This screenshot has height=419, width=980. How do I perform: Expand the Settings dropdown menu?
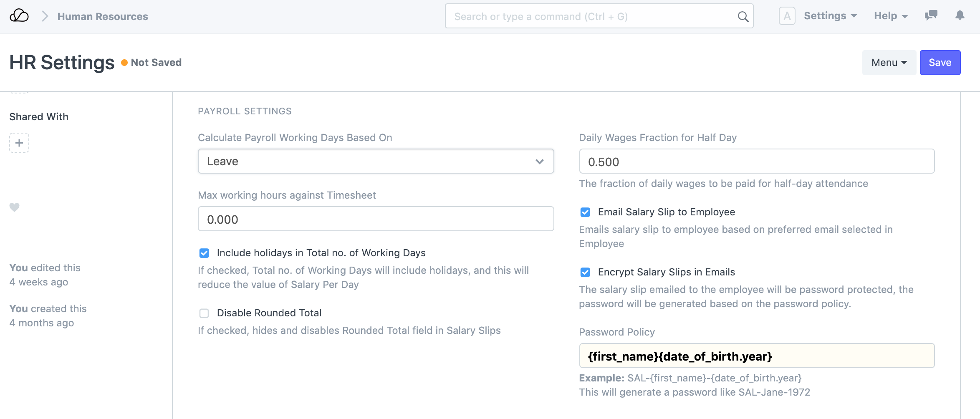(x=830, y=16)
